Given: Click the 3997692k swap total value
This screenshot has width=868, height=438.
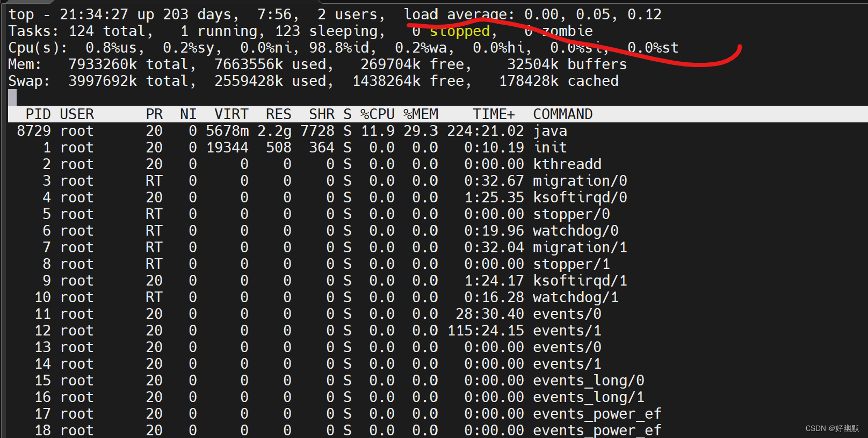Looking at the screenshot, I should [x=103, y=81].
